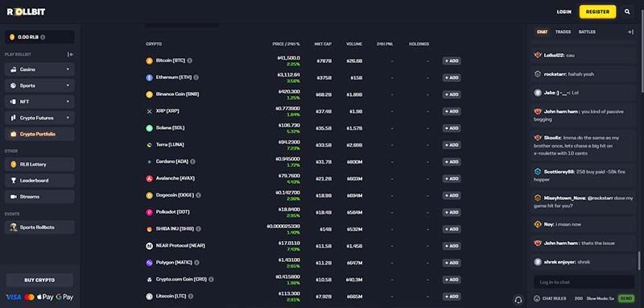Switch to the Chat tab

[542, 31]
